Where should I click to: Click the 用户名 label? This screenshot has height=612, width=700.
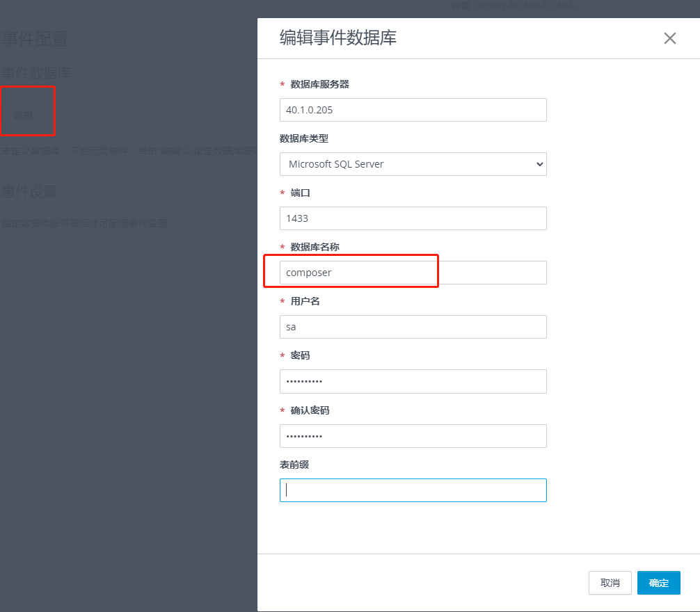305,301
